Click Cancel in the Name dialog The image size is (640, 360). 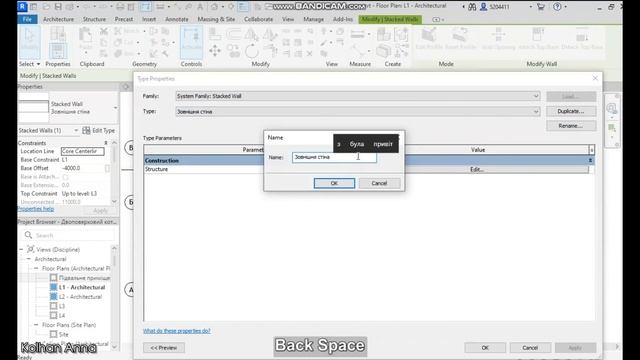(x=379, y=183)
